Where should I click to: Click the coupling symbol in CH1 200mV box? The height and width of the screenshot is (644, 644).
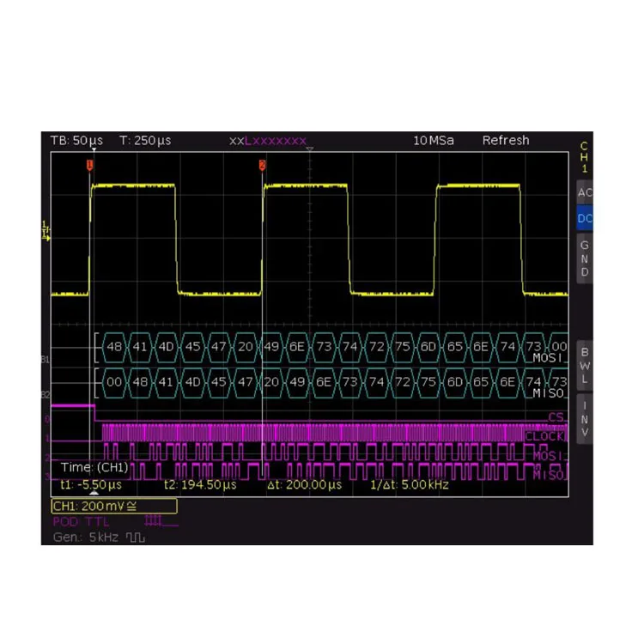[132, 506]
